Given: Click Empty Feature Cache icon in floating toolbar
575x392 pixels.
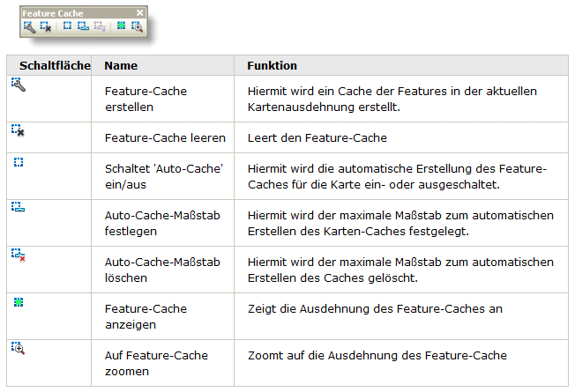Looking at the screenshot, I should tap(46, 27).
